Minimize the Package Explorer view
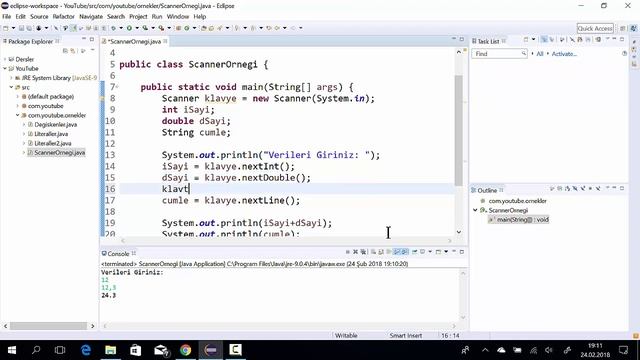640x360 pixels. [x=84, y=39]
